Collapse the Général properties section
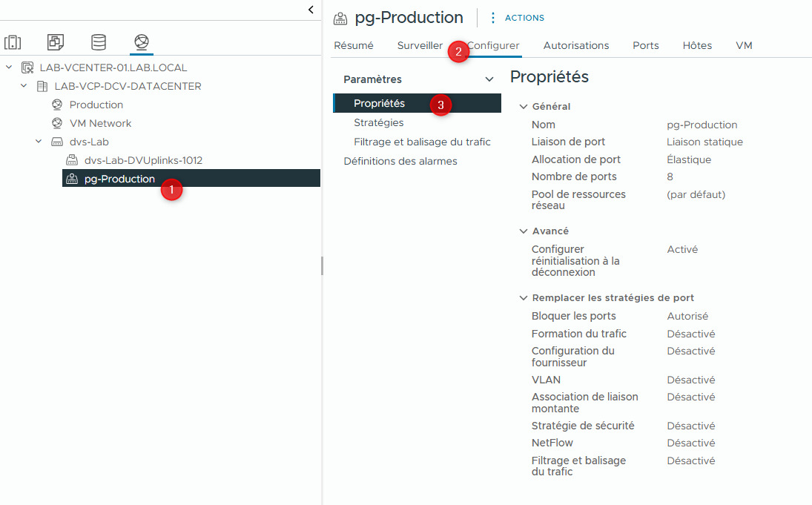This screenshot has height=505, width=812. pos(523,106)
